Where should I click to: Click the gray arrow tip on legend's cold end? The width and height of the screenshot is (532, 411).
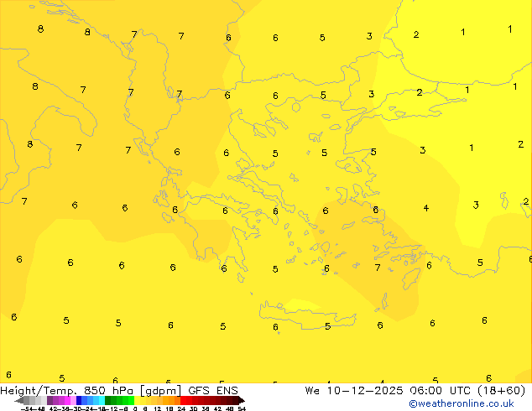click(x=19, y=401)
